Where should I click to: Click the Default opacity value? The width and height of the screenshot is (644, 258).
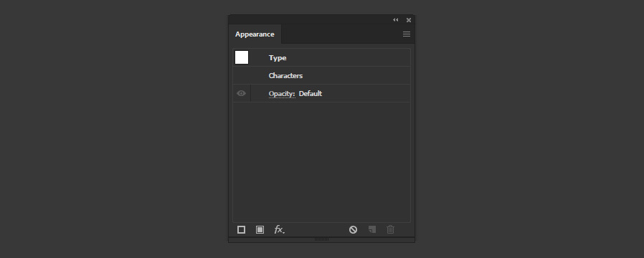coord(311,93)
